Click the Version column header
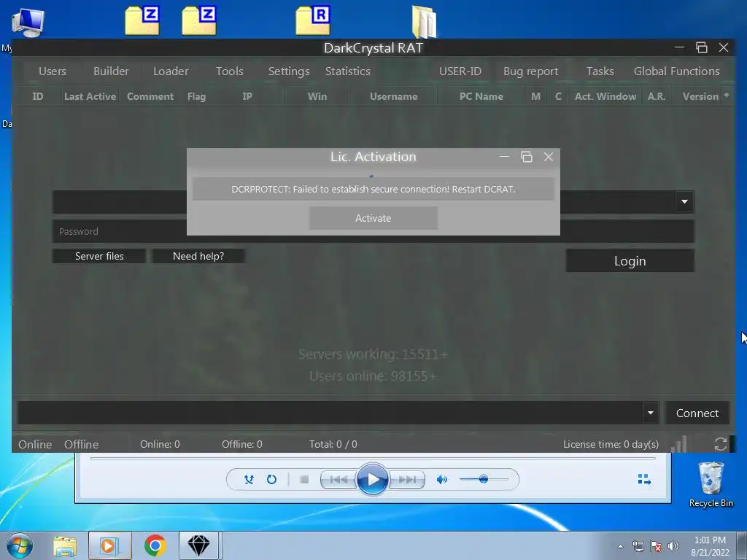The image size is (747, 560). pyautogui.click(x=700, y=96)
